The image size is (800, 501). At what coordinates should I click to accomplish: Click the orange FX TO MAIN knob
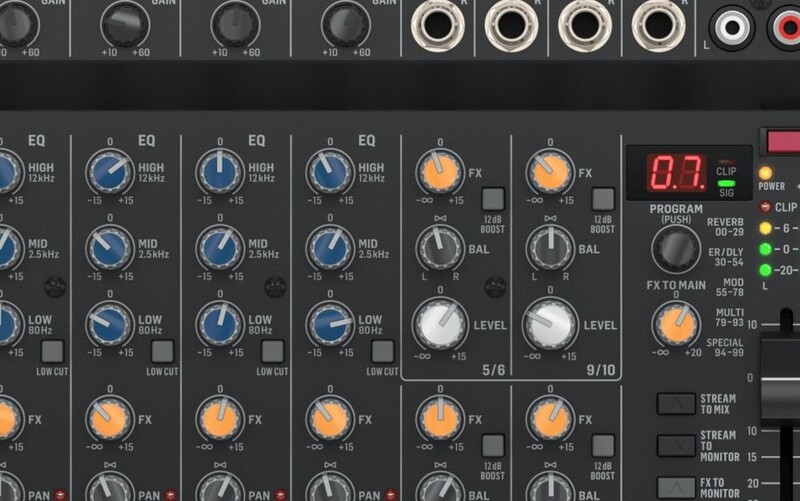coord(676,324)
